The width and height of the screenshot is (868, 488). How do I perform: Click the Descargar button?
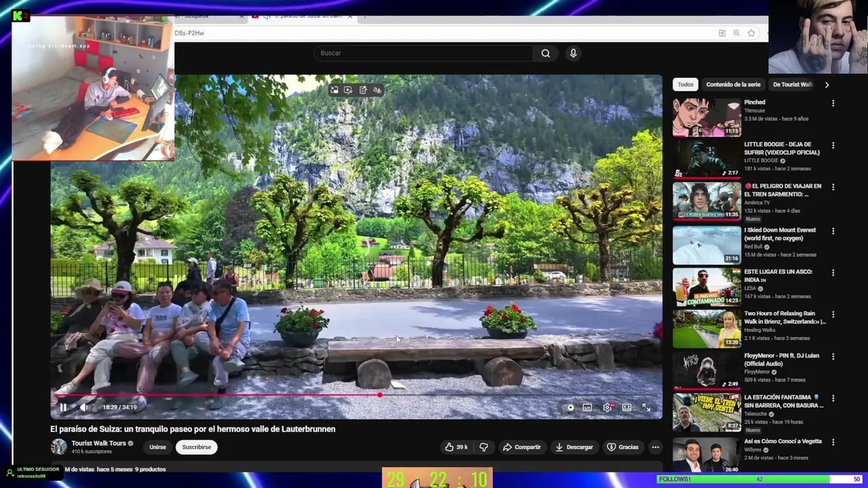pyautogui.click(x=574, y=447)
